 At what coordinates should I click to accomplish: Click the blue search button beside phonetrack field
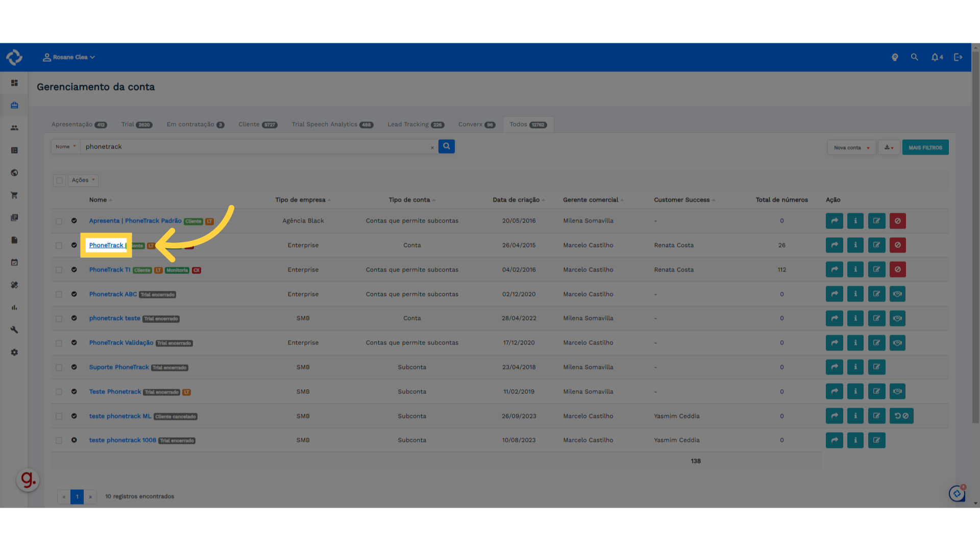coord(447,146)
